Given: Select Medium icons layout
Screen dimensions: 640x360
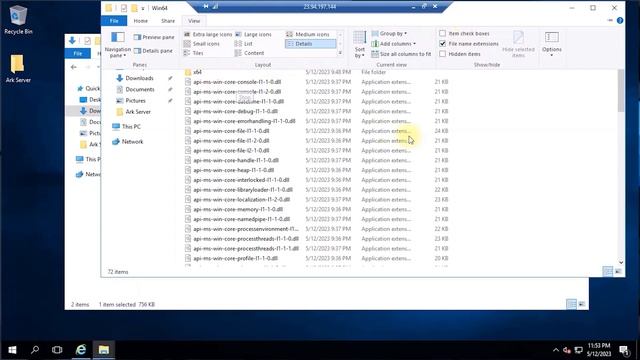Looking at the screenshot, I should pyautogui.click(x=308, y=34).
